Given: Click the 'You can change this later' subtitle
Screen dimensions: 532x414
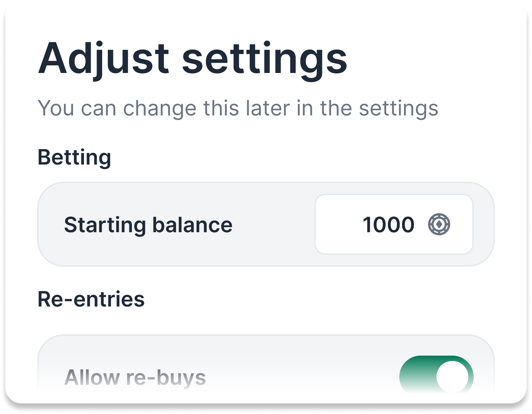Looking at the screenshot, I should [238, 108].
